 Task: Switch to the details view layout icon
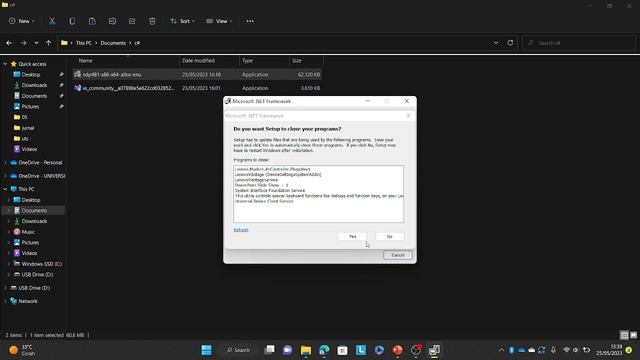(624, 335)
